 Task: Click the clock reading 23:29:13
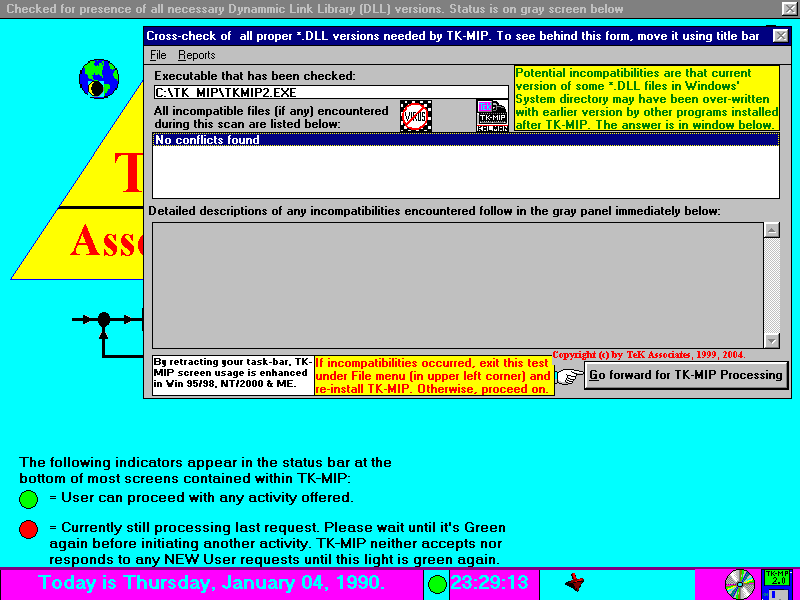point(490,583)
